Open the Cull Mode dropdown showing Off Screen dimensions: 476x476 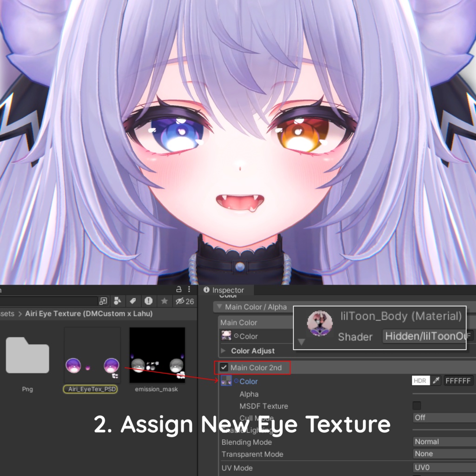click(x=444, y=417)
